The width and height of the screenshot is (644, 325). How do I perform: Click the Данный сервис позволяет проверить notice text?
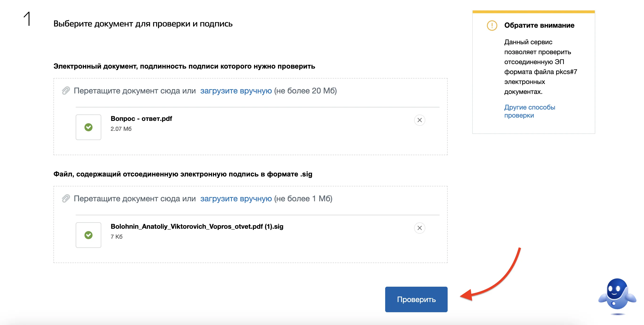(x=541, y=67)
